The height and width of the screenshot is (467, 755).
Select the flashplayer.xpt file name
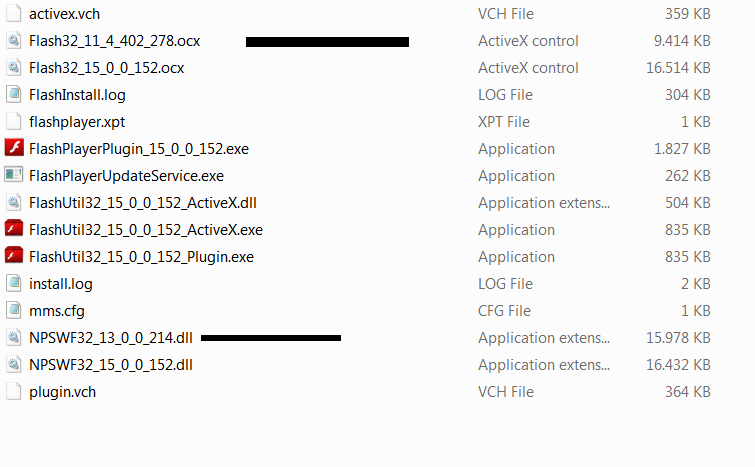pos(77,122)
